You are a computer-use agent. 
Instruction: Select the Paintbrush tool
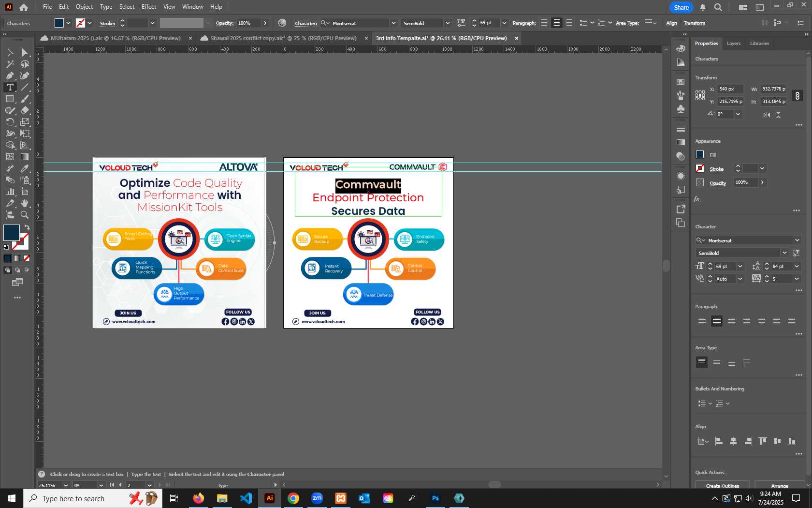click(25, 99)
